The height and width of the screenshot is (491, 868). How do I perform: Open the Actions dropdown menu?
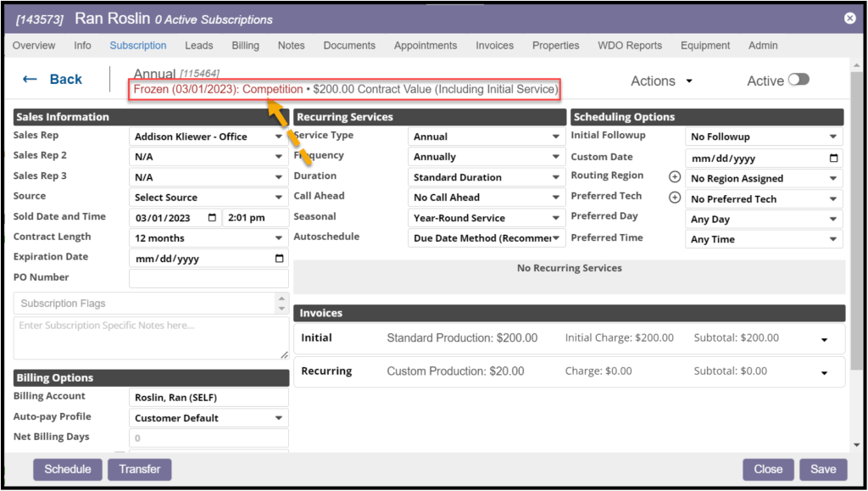pos(661,81)
